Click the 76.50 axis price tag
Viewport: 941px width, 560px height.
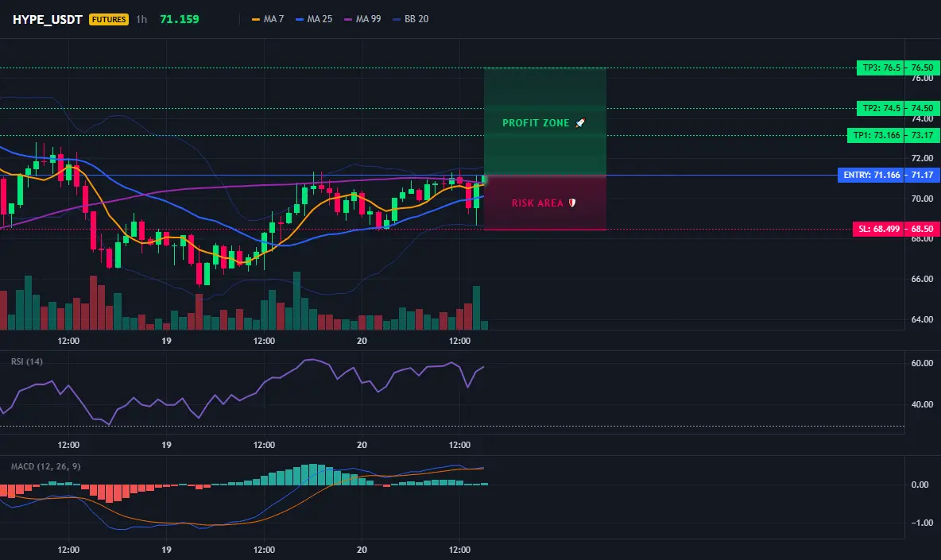point(923,68)
